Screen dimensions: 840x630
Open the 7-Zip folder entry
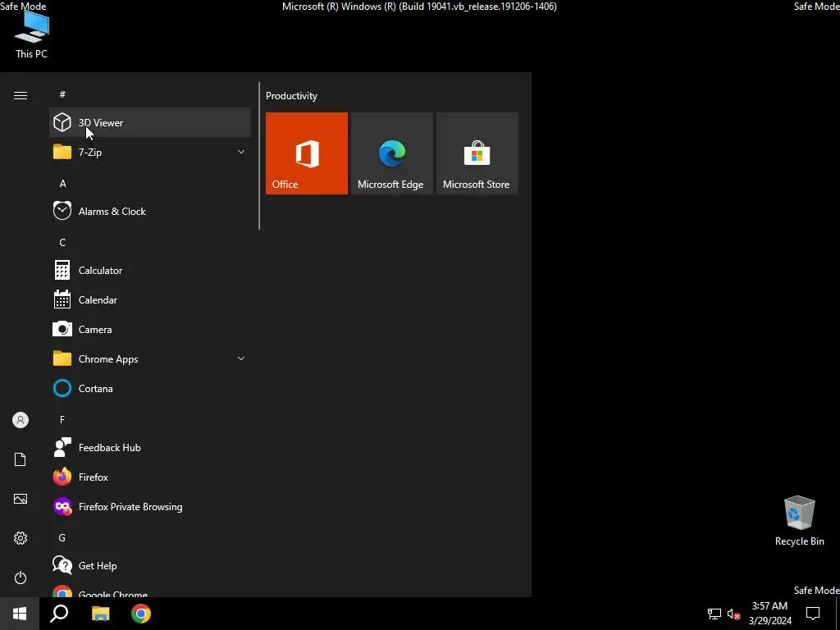150,152
